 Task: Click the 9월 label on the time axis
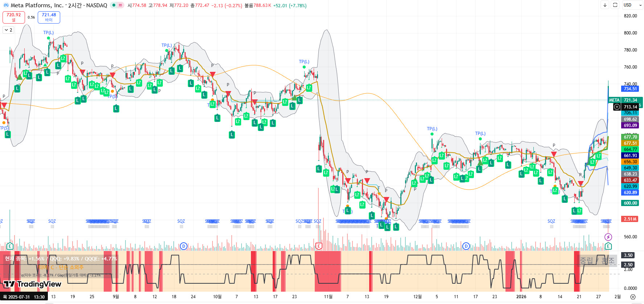coord(116,297)
